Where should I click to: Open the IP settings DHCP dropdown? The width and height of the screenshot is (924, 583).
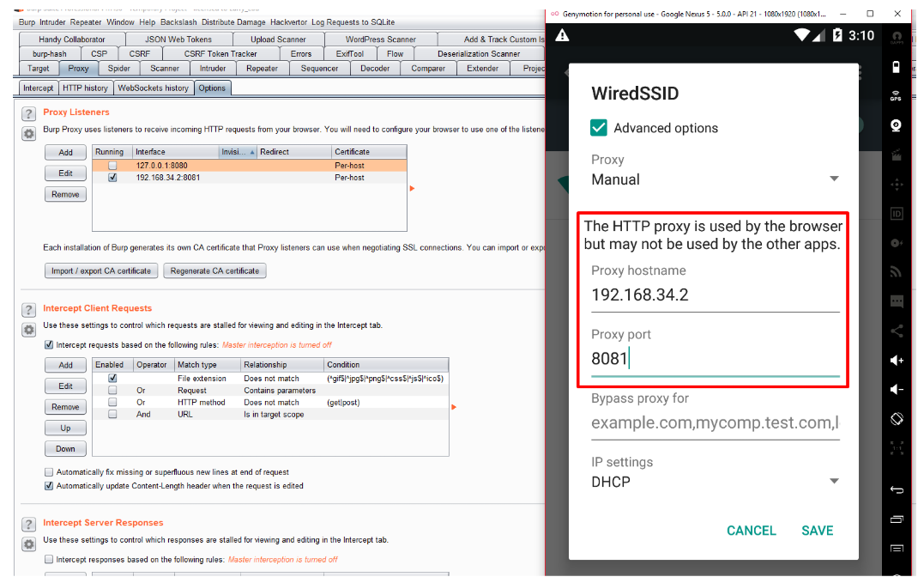[x=715, y=482]
